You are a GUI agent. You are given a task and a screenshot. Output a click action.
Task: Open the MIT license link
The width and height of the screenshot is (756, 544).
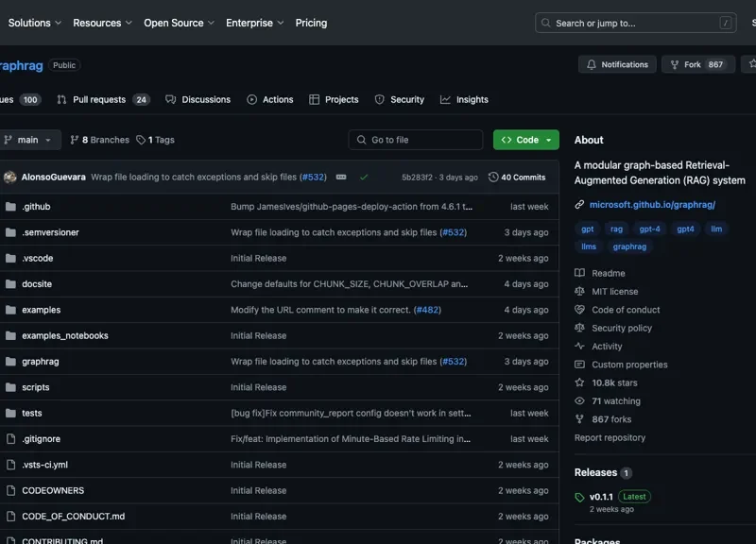[606, 292]
